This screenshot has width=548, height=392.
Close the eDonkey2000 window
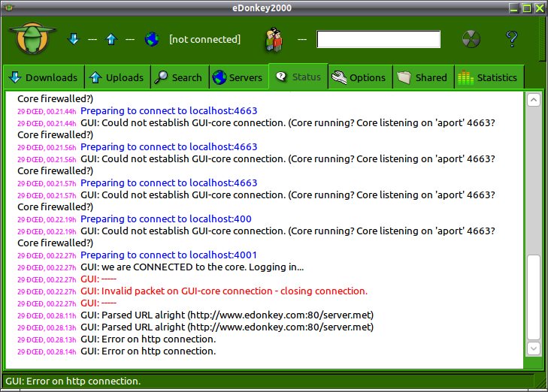tap(540, 8)
